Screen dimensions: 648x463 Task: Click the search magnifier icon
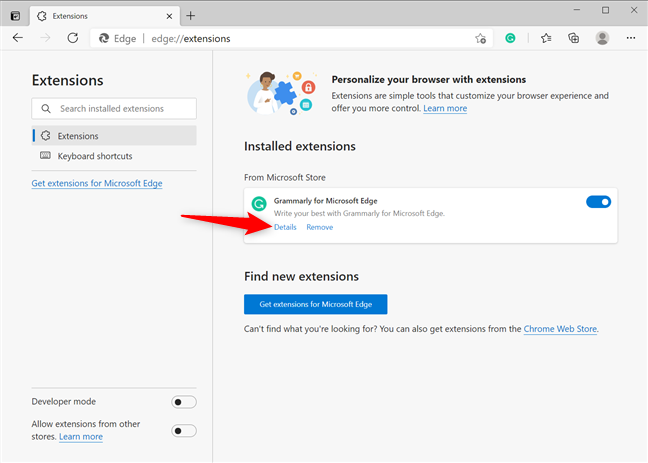click(x=46, y=108)
